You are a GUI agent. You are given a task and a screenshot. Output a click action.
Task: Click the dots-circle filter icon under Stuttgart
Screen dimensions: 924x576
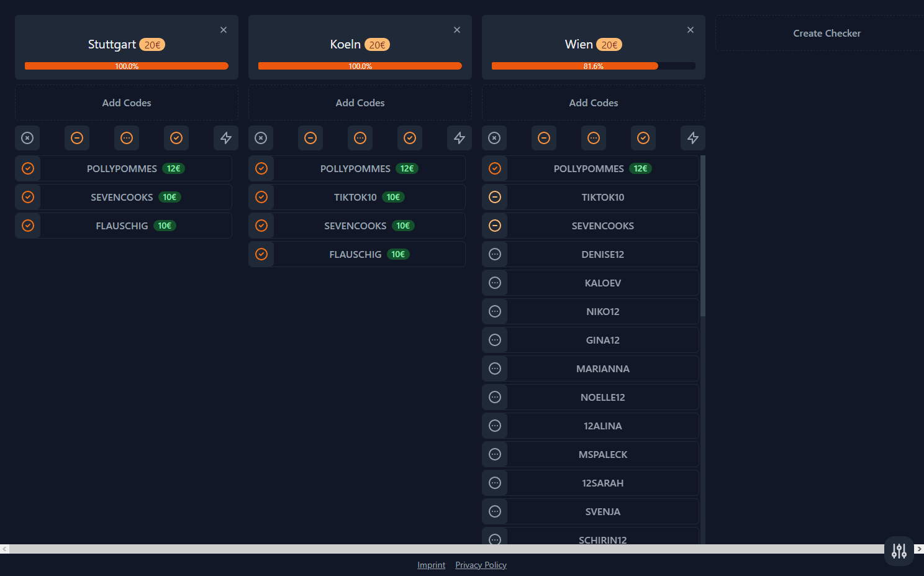click(127, 138)
